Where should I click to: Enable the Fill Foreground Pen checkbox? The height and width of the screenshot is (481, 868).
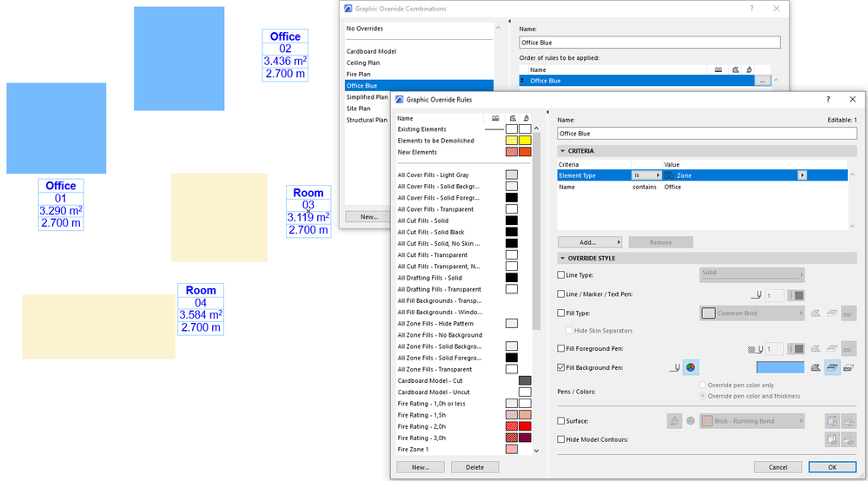coord(560,348)
